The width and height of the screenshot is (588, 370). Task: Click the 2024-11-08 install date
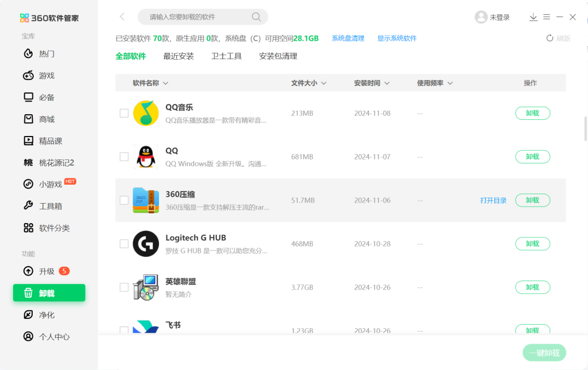click(372, 113)
